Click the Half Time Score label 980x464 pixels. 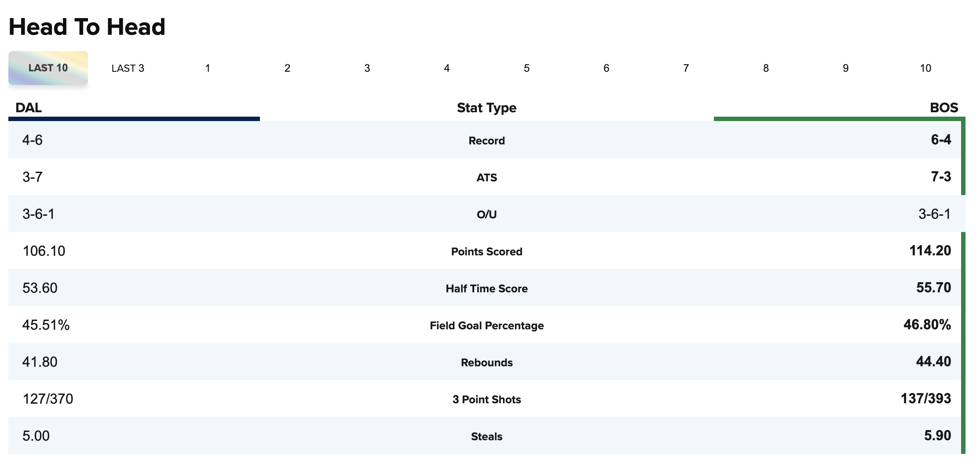(486, 289)
